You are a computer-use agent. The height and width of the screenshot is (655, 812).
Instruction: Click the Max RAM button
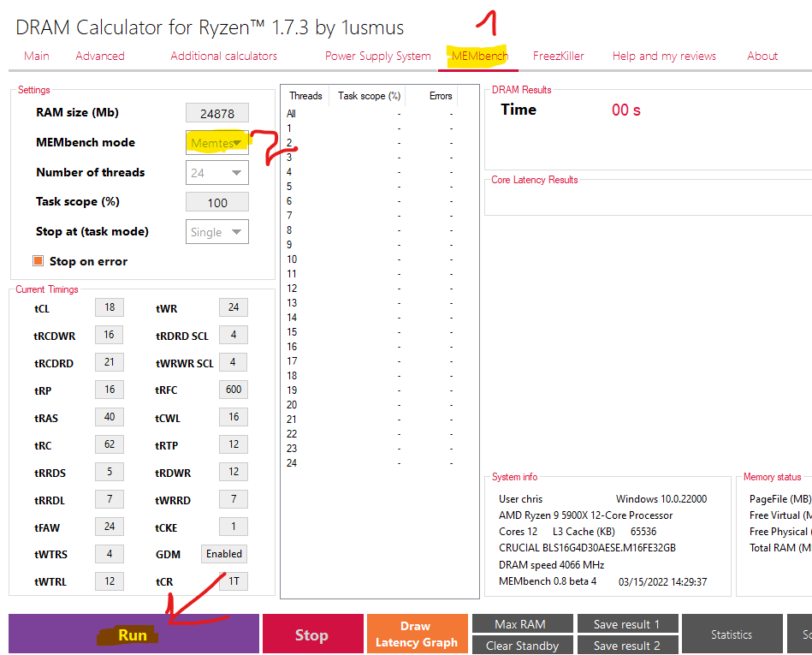(523, 623)
